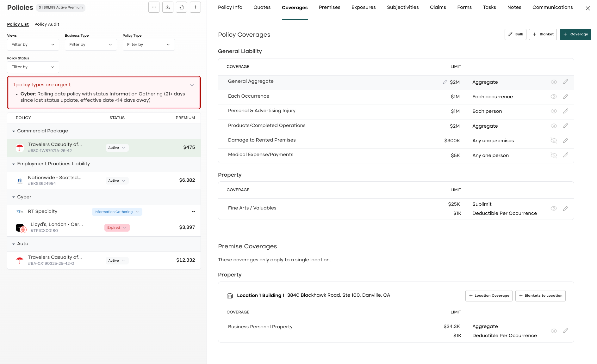Toggle visibility of Medical Expense/Payments coverage
This screenshot has width=597, height=364.
tap(554, 155)
